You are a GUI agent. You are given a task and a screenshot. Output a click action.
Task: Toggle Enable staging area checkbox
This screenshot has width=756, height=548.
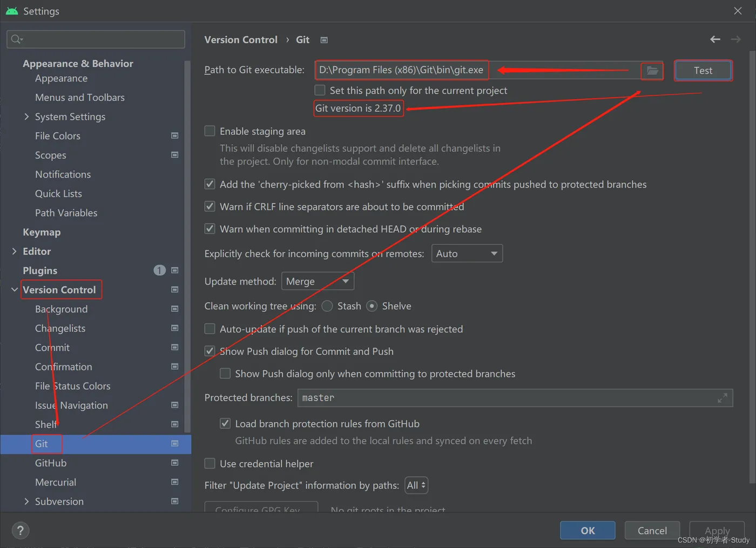click(x=210, y=131)
